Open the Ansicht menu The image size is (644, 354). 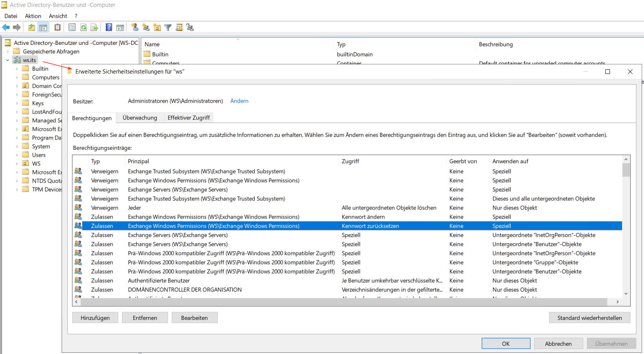point(58,16)
